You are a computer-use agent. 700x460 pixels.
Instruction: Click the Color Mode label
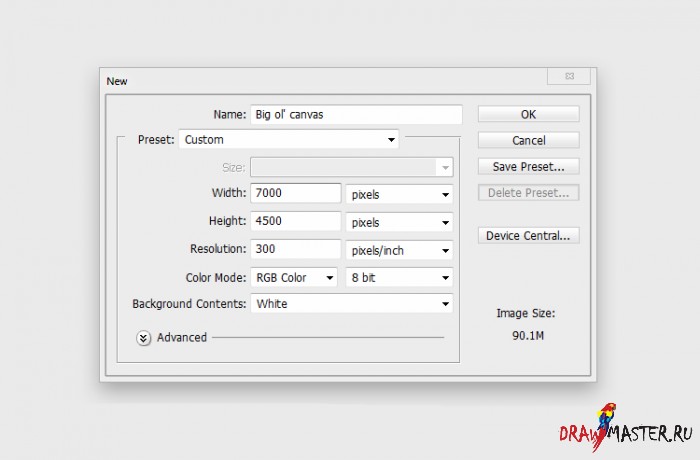pyautogui.click(x=216, y=277)
